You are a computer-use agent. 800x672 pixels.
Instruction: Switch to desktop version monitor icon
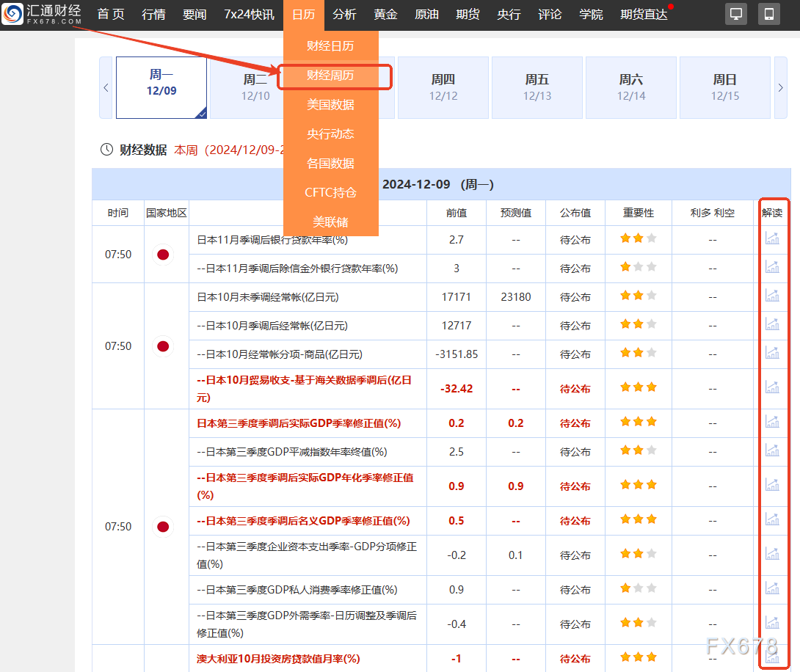736,14
